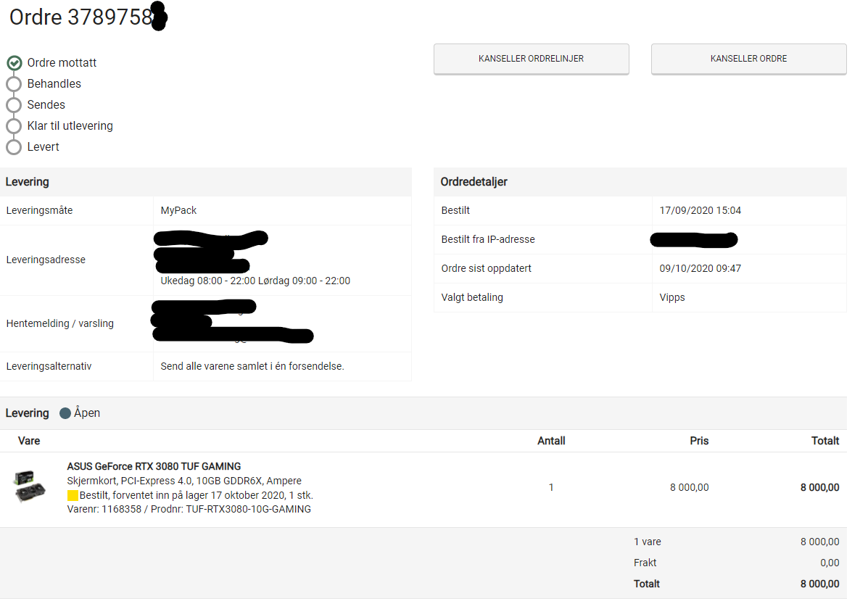This screenshot has width=868, height=609.
Task: Click the Pris column header
Action: click(698, 441)
